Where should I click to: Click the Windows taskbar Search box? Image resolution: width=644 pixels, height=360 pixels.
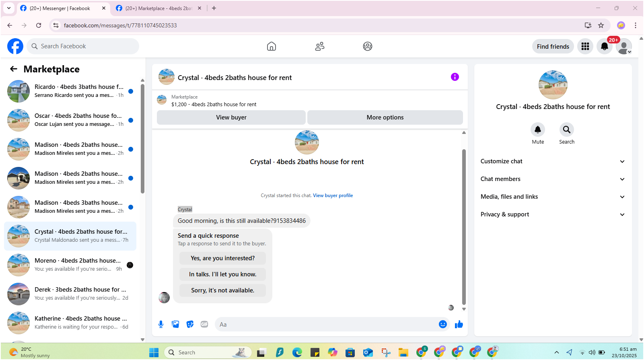[x=208, y=352]
